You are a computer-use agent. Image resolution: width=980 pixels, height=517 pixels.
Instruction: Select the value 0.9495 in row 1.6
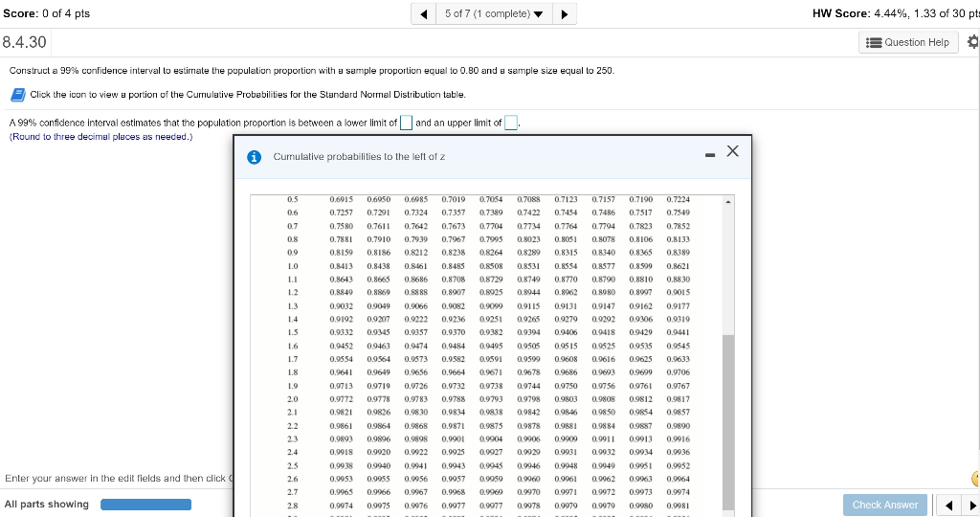491,346
